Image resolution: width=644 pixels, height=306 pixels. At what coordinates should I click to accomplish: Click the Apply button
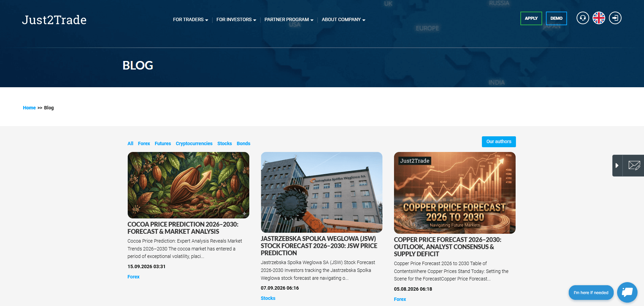pyautogui.click(x=531, y=18)
